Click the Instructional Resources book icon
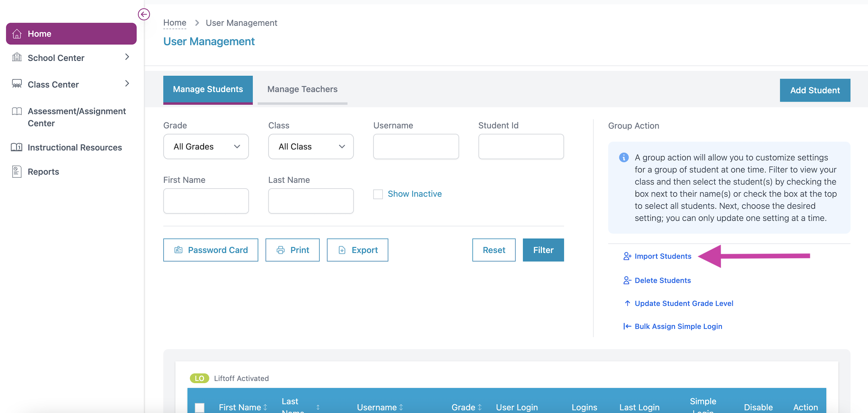Image resolution: width=868 pixels, height=413 pixels. pyautogui.click(x=17, y=147)
